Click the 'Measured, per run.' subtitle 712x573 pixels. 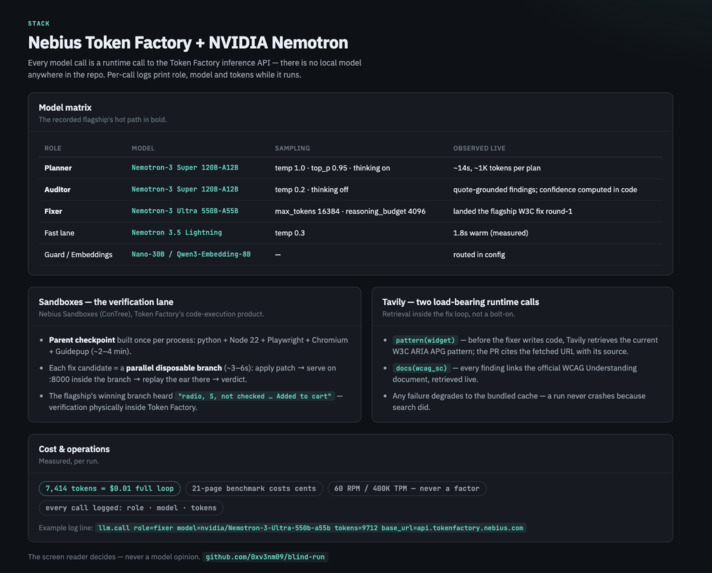(x=69, y=461)
